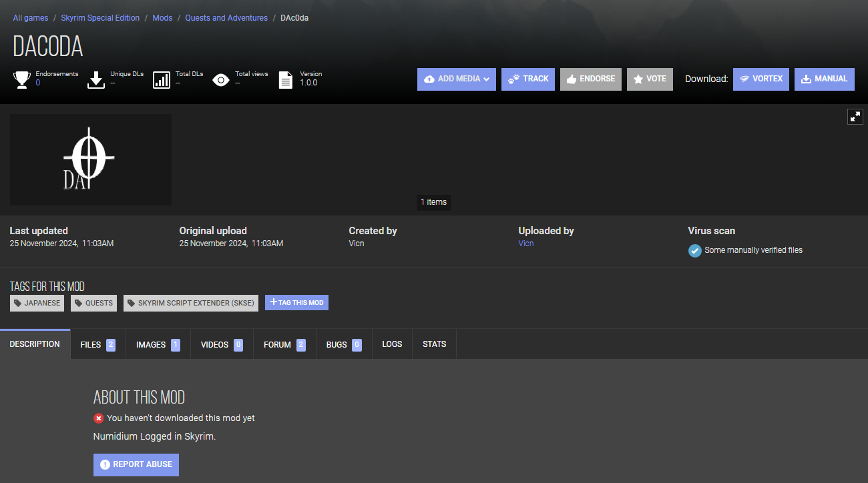Open the Quests tag
The height and width of the screenshot is (483, 868).
pyautogui.click(x=93, y=303)
